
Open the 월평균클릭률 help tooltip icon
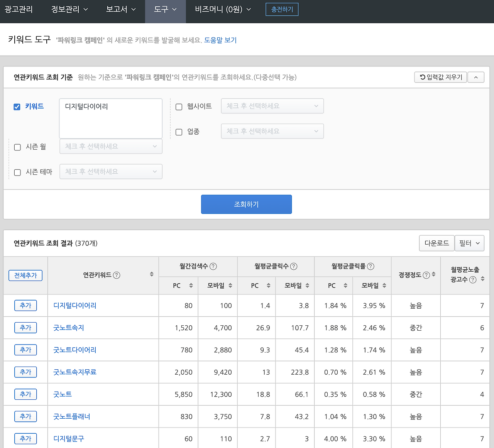(x=370, y=266)
